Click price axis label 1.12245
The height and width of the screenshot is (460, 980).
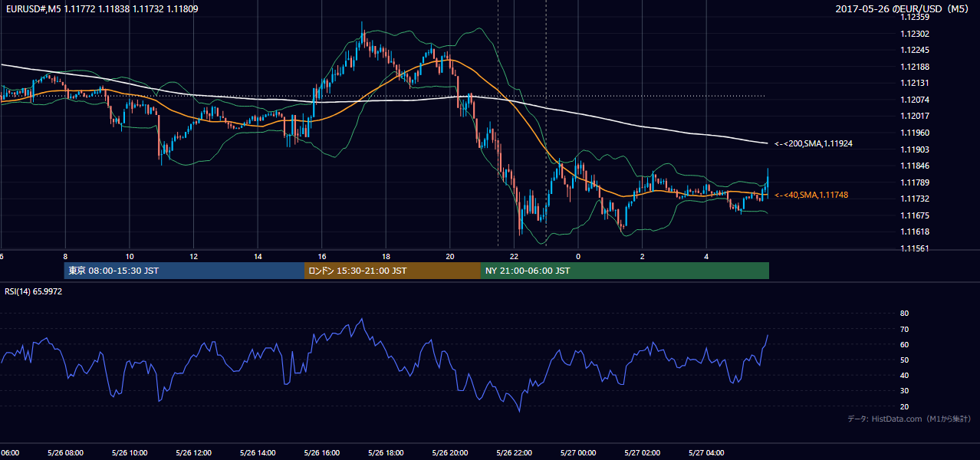[x=913, y=51]
